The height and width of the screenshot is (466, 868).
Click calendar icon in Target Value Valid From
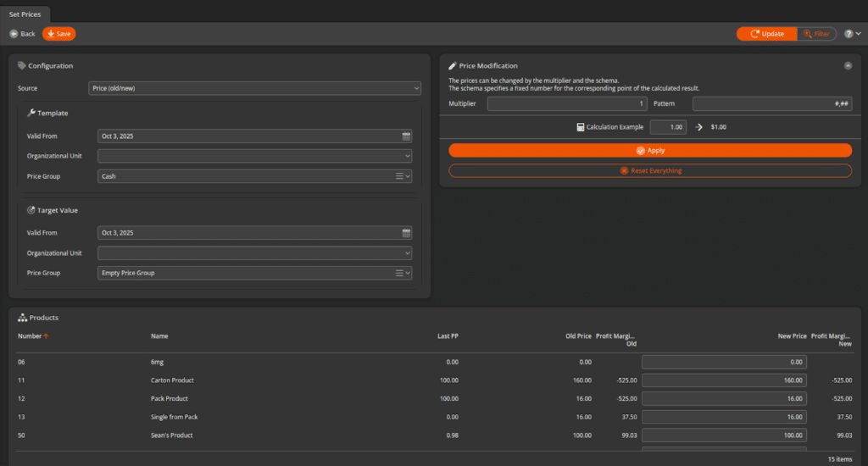[406, 233]
